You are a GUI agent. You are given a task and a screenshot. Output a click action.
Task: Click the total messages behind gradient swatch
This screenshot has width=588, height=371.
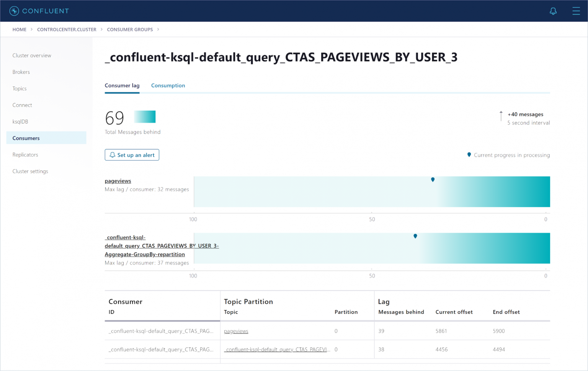[145, 117]
